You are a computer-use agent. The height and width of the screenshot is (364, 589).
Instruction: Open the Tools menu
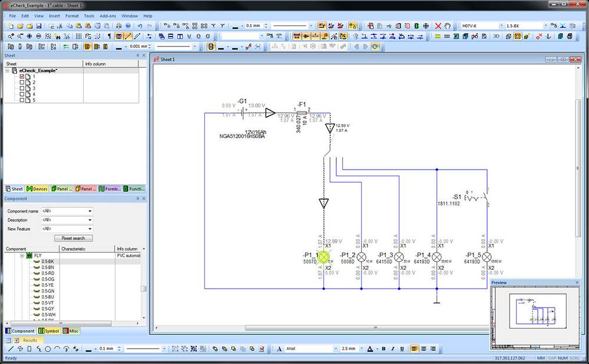(89, 16)
